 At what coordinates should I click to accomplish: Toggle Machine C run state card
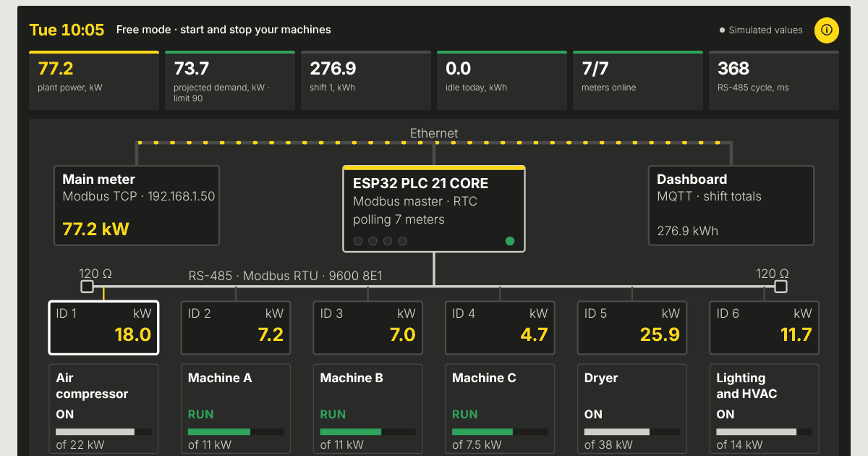point(500,410)
